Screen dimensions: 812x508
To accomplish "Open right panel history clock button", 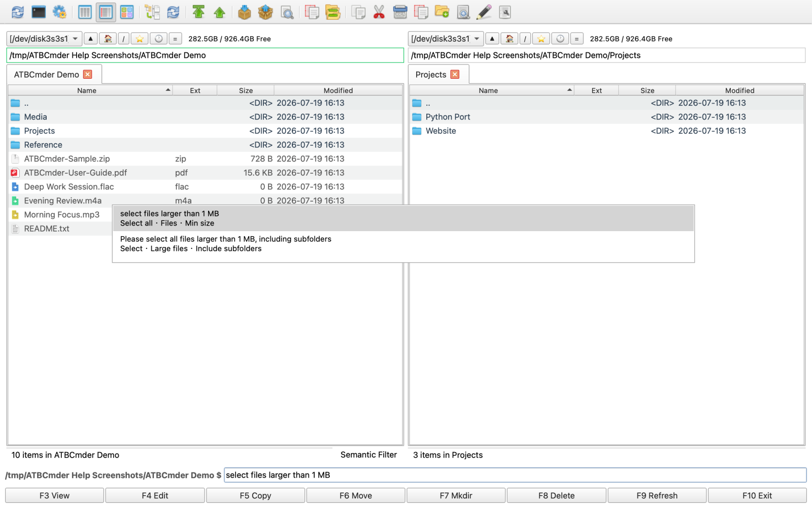I will point(560,39).
